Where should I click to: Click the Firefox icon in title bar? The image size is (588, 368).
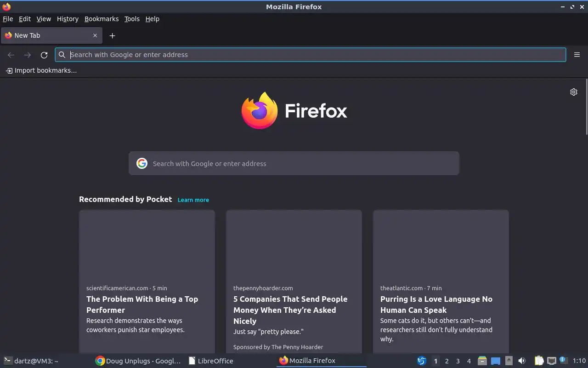tap(6, 6)
